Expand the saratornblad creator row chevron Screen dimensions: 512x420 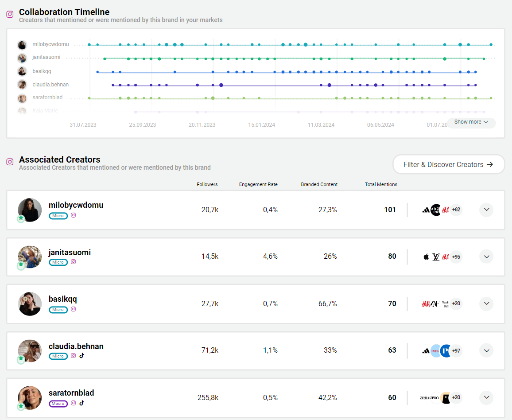(486, 397)
